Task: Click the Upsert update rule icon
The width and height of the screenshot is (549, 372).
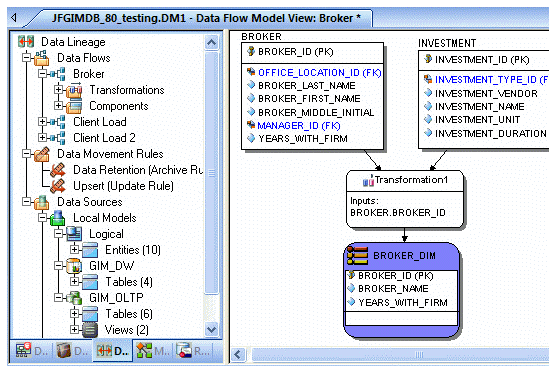Action: click(58, 186)
